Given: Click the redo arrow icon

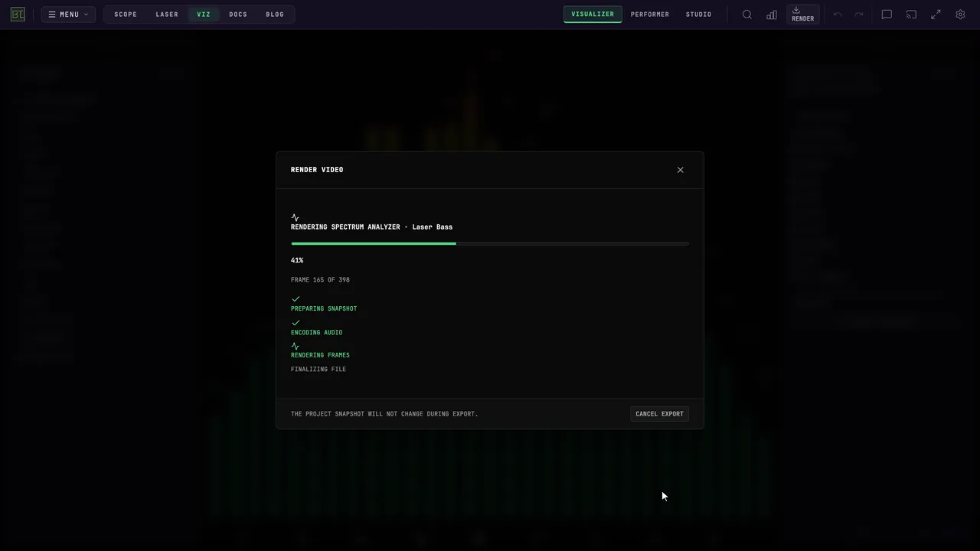Looking at the screenshot, I should [859, 15].
